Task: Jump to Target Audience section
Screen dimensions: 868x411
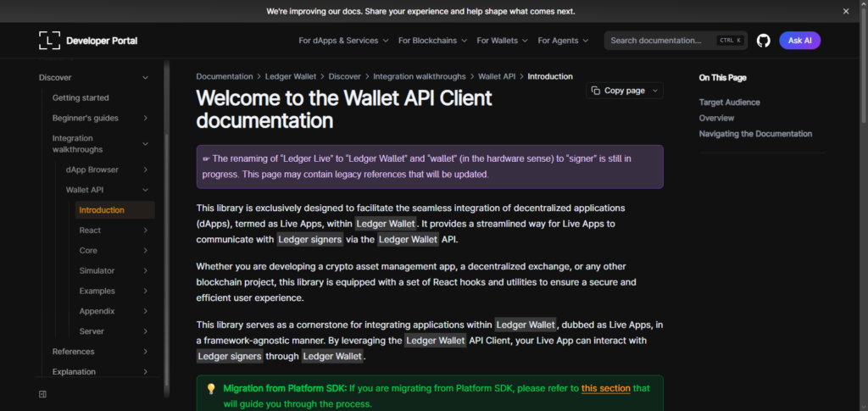Action: (x=729, y=103)
